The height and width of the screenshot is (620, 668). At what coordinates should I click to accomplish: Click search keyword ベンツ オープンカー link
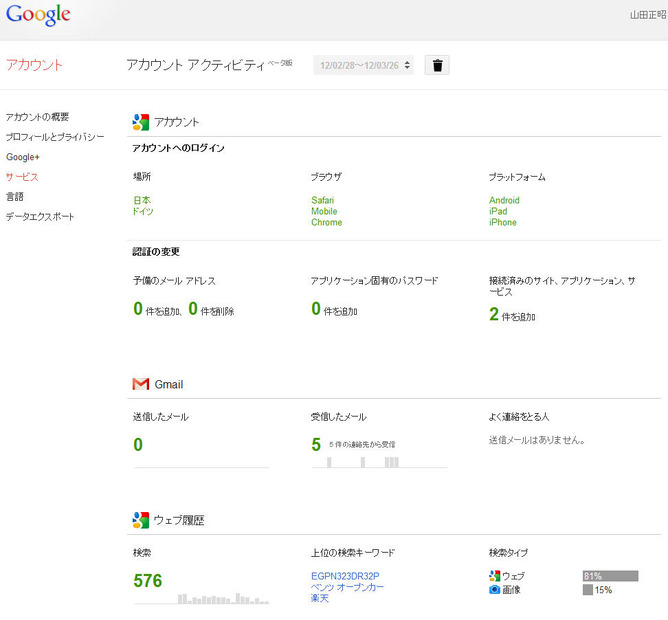click(347, 587)
